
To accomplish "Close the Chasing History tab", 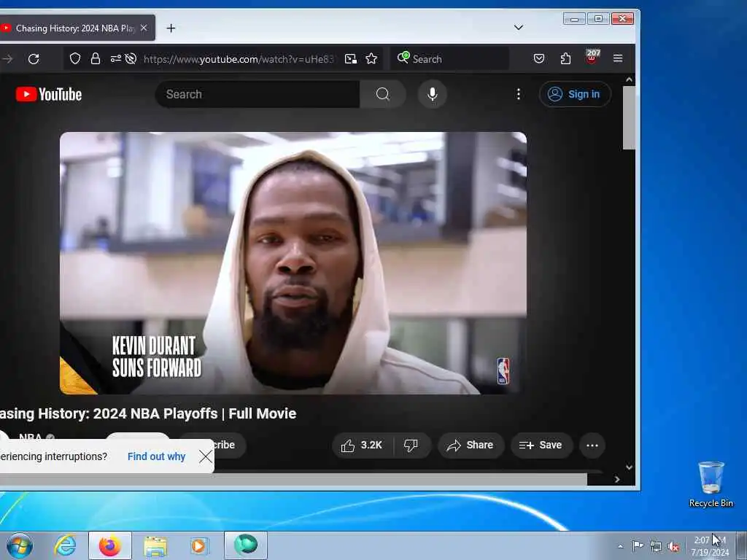I will (x=144, y=28).
